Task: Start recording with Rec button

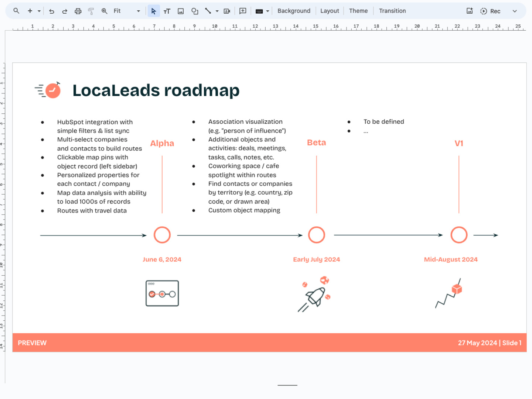Action: pos(490,11)
